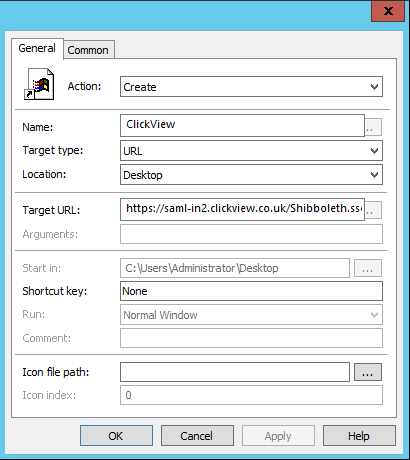Click the shortcut icon beside Action
Screen dimensions: 410x460
tap(39, 84)
